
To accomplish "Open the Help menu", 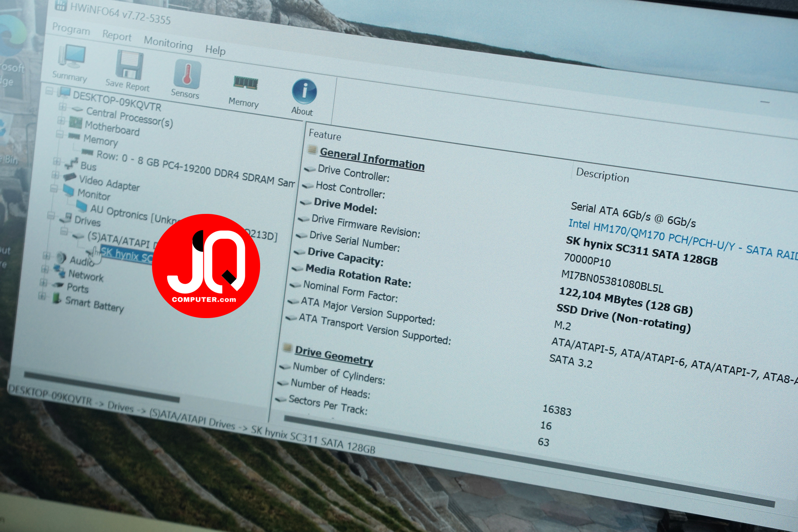I will (x=215, y=50).
